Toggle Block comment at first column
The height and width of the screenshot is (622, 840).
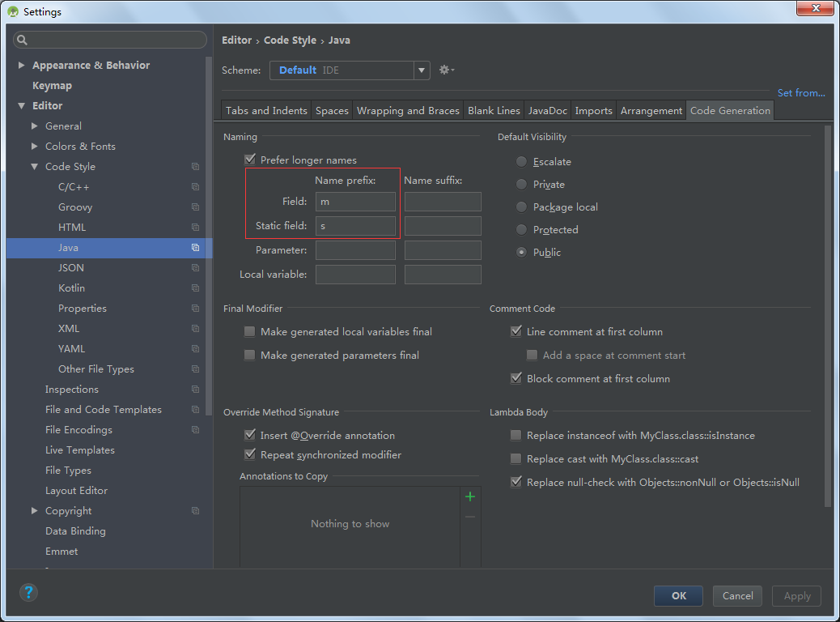pyautogui.click(x=515, y=378)
